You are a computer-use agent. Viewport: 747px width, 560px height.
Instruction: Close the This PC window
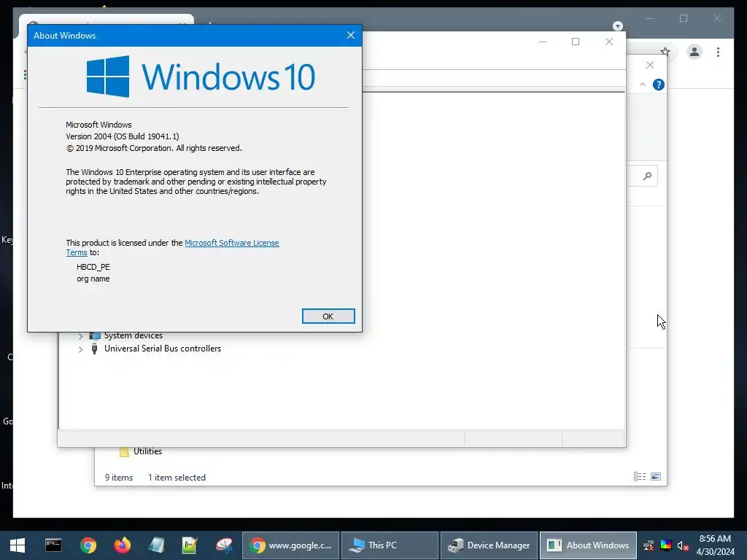click(650, 65)
